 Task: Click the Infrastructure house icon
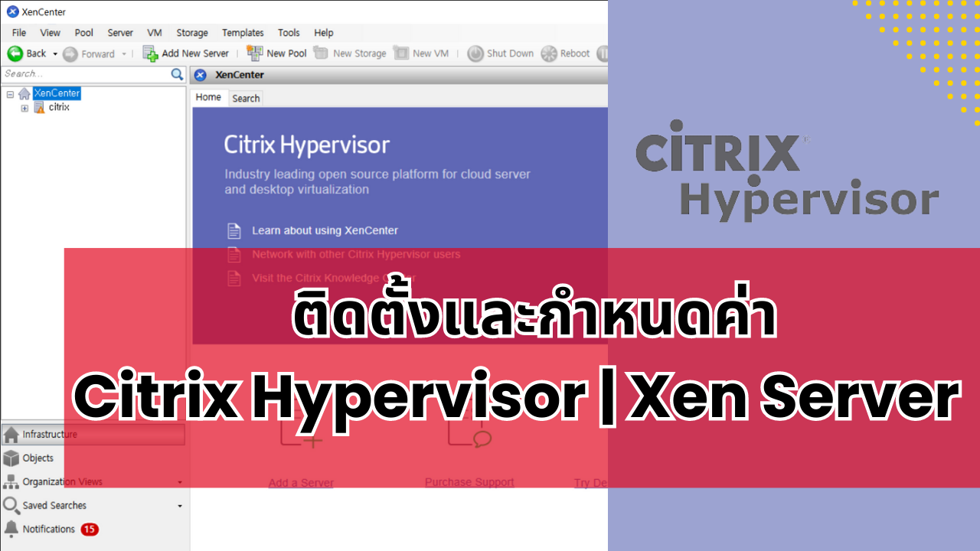coord(11,435)
